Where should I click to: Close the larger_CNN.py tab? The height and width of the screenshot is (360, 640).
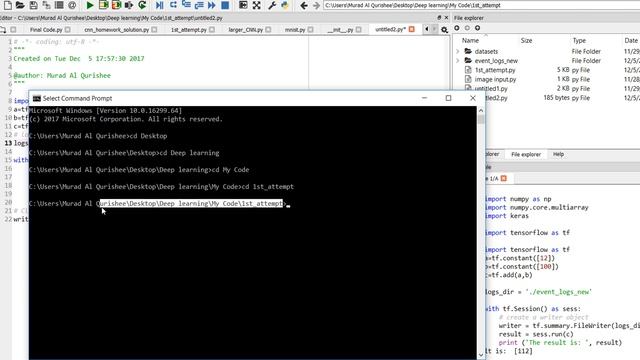coord(268,30)
